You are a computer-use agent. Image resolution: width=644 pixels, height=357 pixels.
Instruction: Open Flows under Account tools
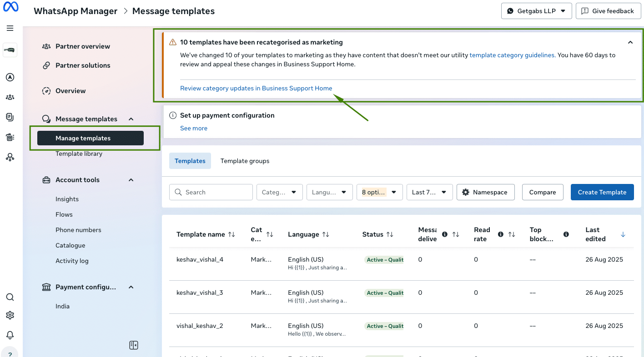click(x=64, y=214)
